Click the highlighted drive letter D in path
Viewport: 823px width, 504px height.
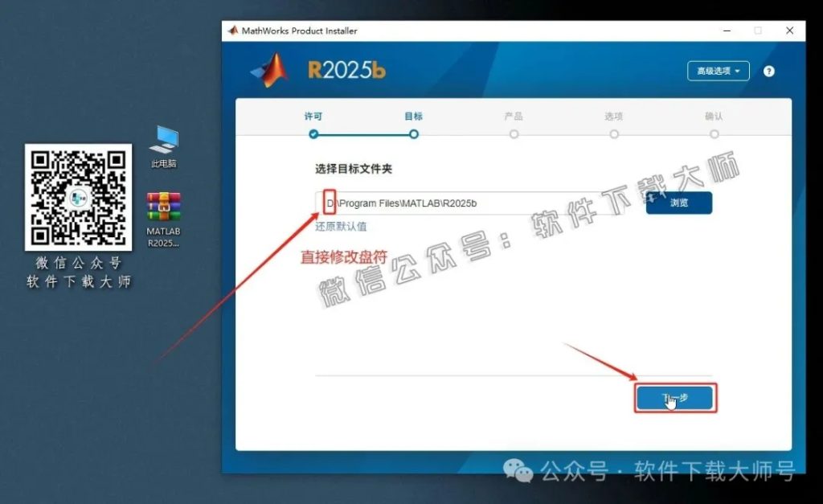[x=329, y=203]
